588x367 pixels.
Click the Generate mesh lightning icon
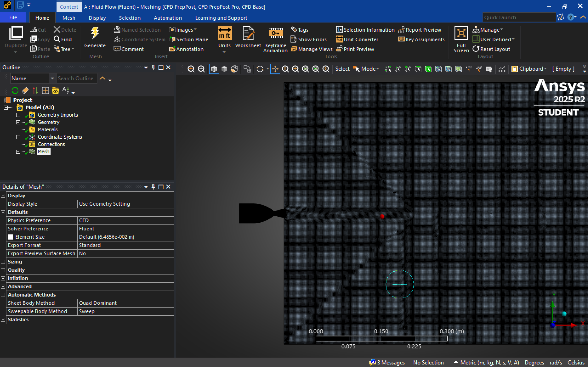tap(95, 33)
